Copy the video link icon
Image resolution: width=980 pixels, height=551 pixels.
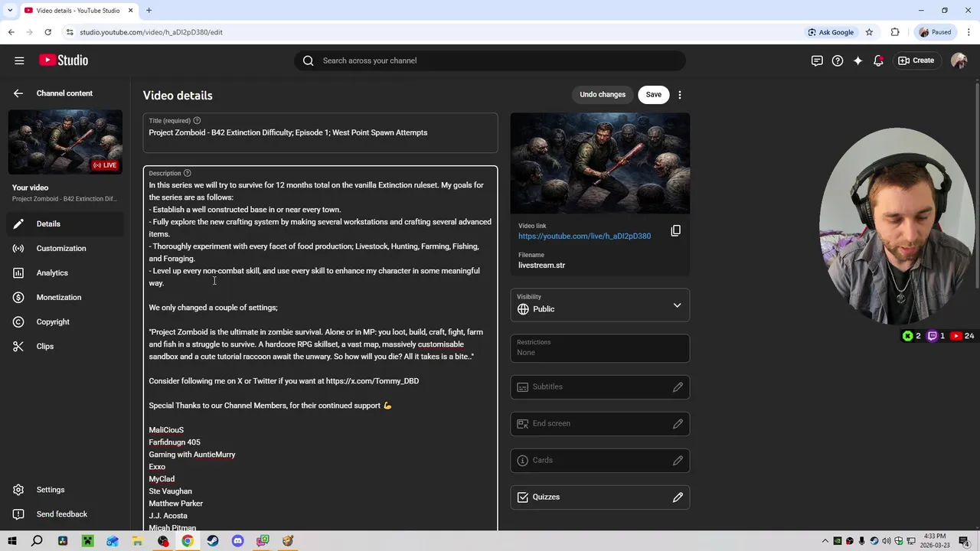[675, 230]
